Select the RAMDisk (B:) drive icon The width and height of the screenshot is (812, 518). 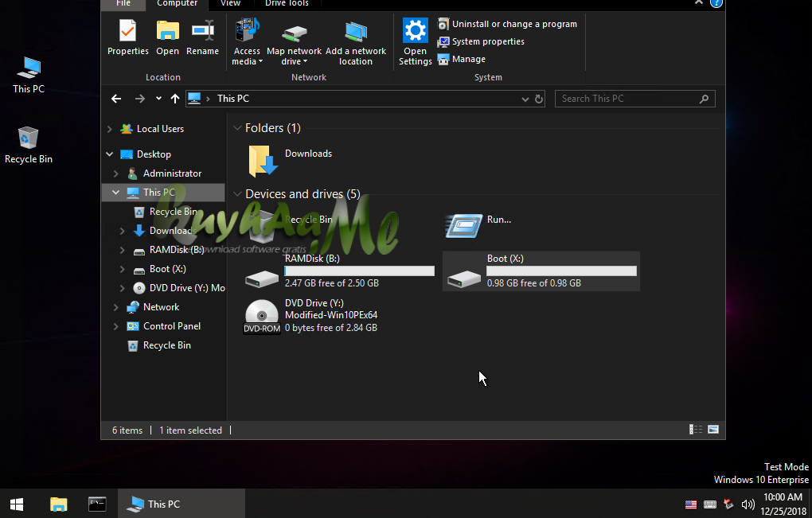pos(262,278)
